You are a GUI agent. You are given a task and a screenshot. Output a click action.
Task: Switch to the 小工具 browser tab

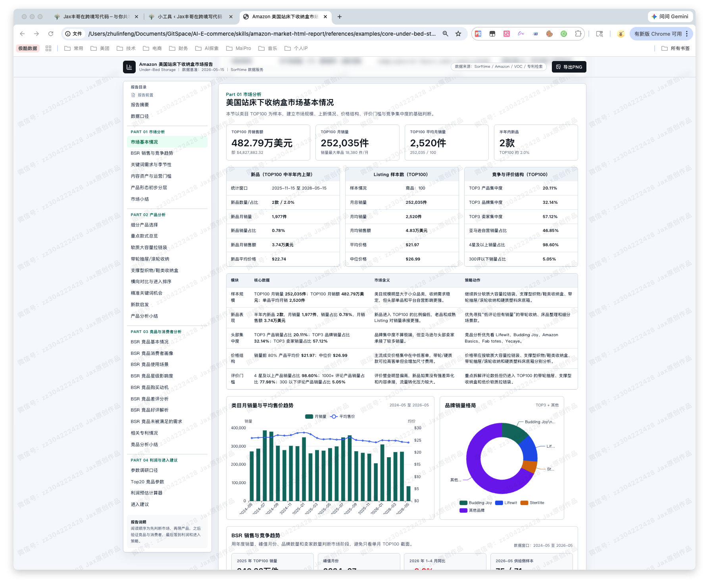coord(190,17)
